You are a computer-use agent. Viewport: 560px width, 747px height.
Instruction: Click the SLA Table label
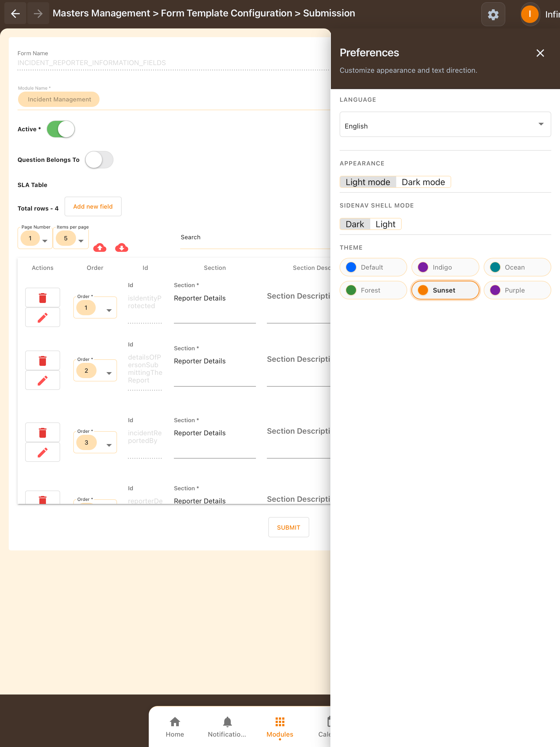pos(33,185)
